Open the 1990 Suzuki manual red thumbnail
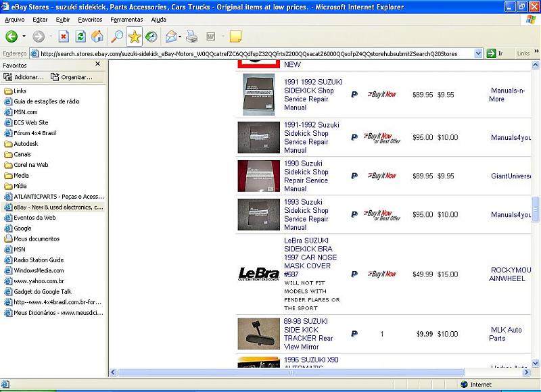Screen dimensions: 541x392 [259, 176]
